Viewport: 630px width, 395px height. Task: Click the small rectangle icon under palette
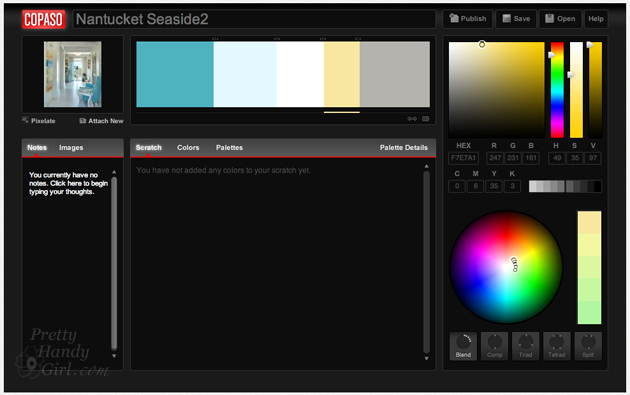(x=425, y=119)
